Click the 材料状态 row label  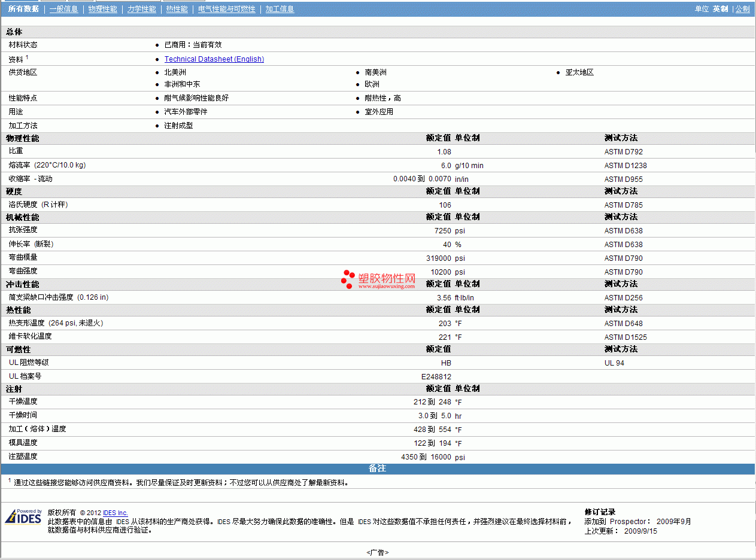tap(23, 45)
